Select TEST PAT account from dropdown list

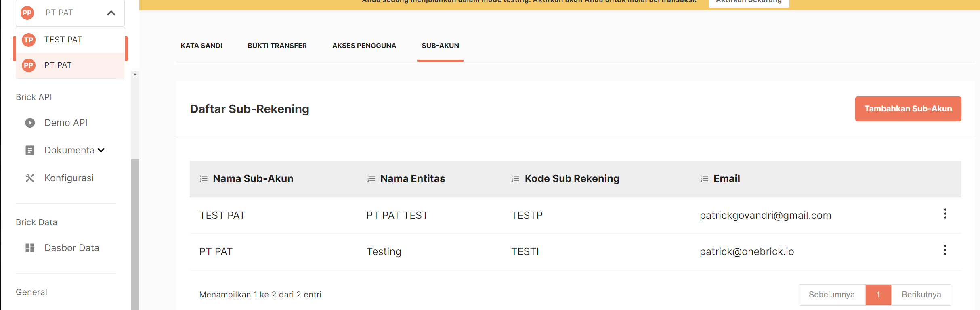click(63, 40)
